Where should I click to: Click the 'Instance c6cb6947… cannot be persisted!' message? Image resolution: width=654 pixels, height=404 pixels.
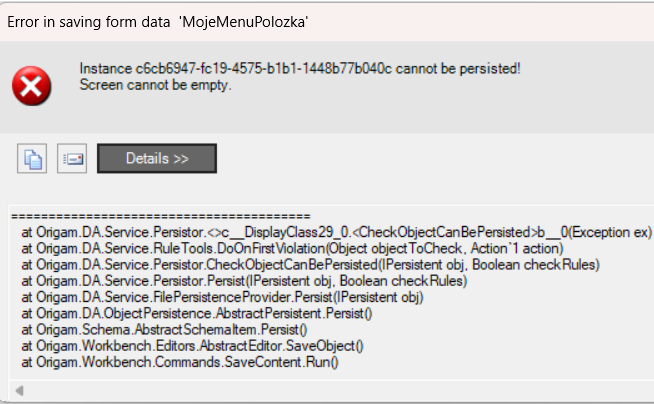coord(300,68)
